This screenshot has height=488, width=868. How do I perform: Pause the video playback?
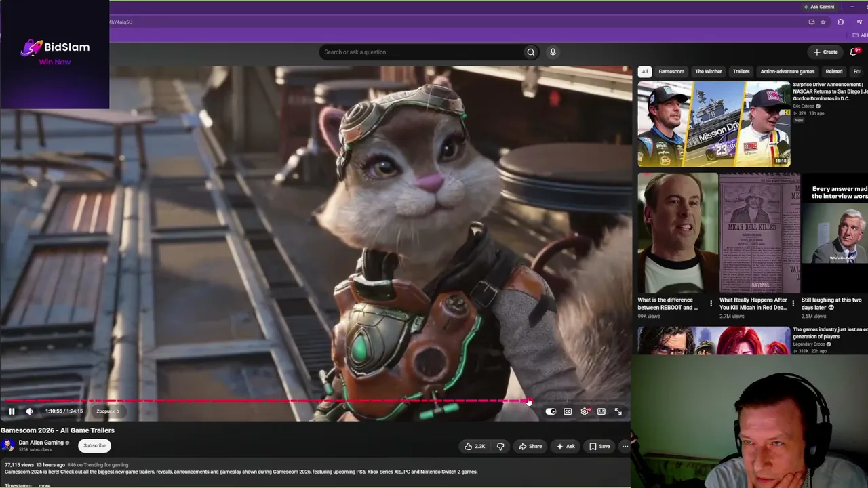click(x=12, y=411)
